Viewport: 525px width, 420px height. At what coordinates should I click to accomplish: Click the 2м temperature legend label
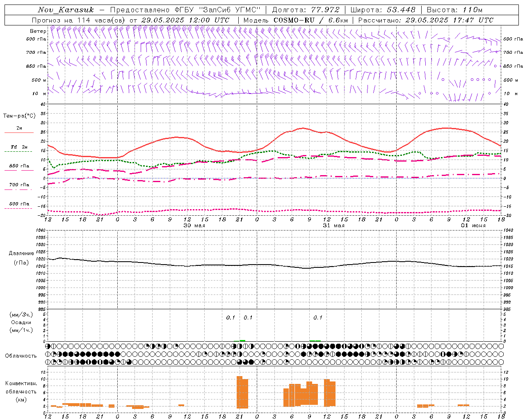click(x=19, y=128)
